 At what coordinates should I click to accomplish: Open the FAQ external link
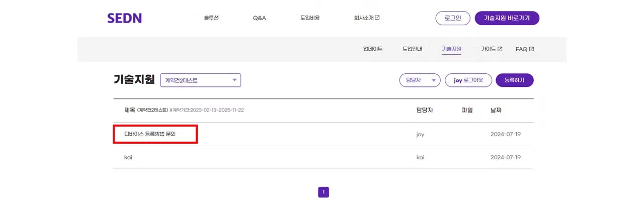(x=524, y=49)
